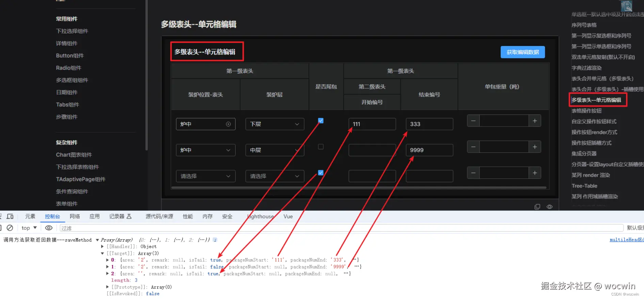Open Button组件 in left sidebar
This screenshot has height=299, width=644.
click(70, 56)
